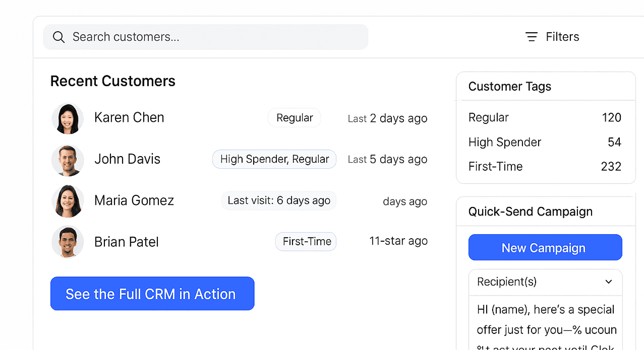Click Karen Chen's profile avatar
644x350 pixels.
click(68, 118)
